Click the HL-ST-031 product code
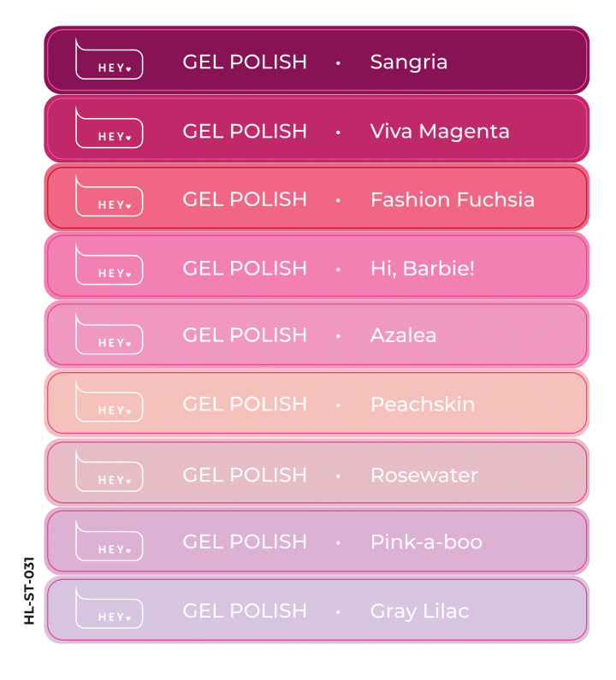 click(x=29, y=591)
